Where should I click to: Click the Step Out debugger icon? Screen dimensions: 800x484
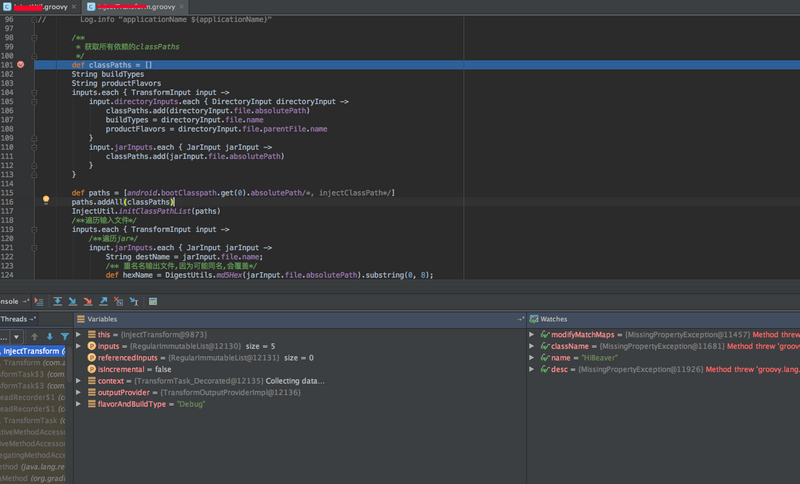point(103,301)
